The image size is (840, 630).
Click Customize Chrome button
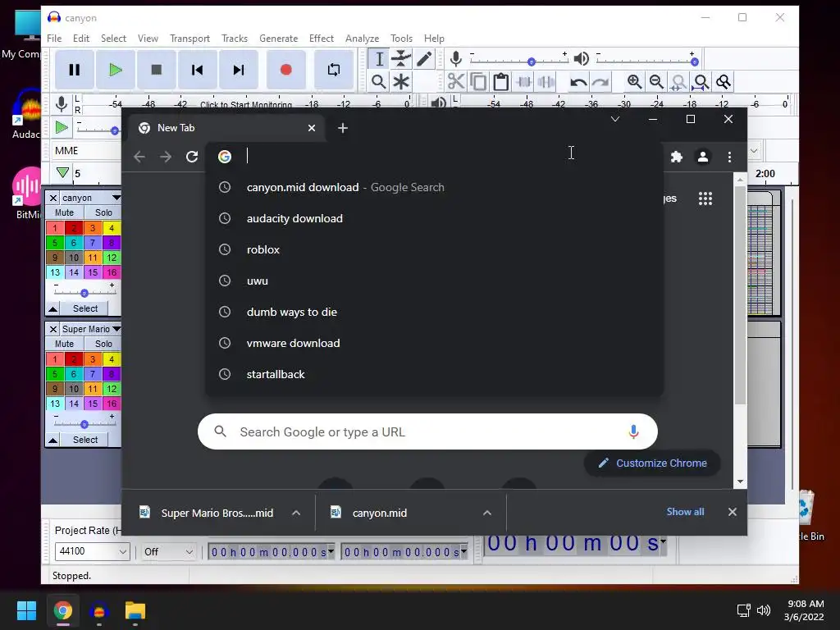tap(652, 463)
